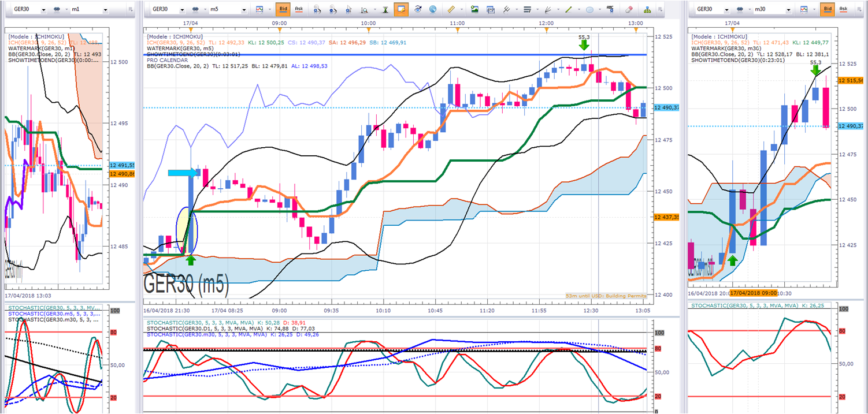Screen dimensions: 868x414
Task: Click the zoom out magnifier icon
Action: tap(333, 9)
